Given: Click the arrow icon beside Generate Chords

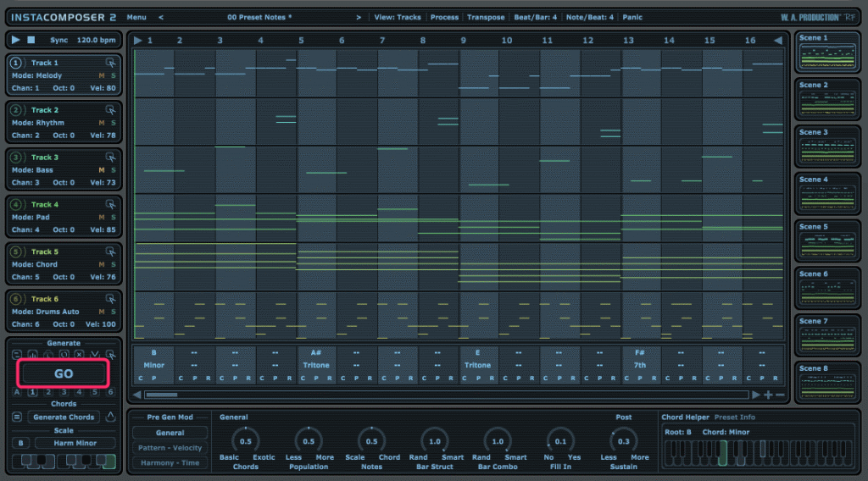Looking at the screenshot, I should tap(111, 417).
